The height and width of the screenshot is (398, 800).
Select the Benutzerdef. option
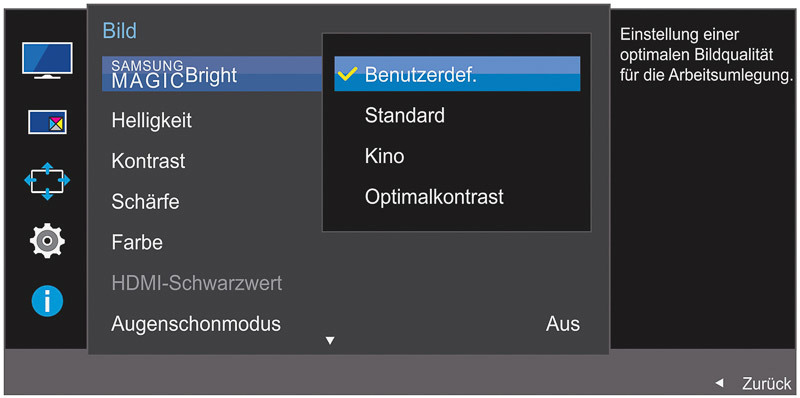point(457,74)
